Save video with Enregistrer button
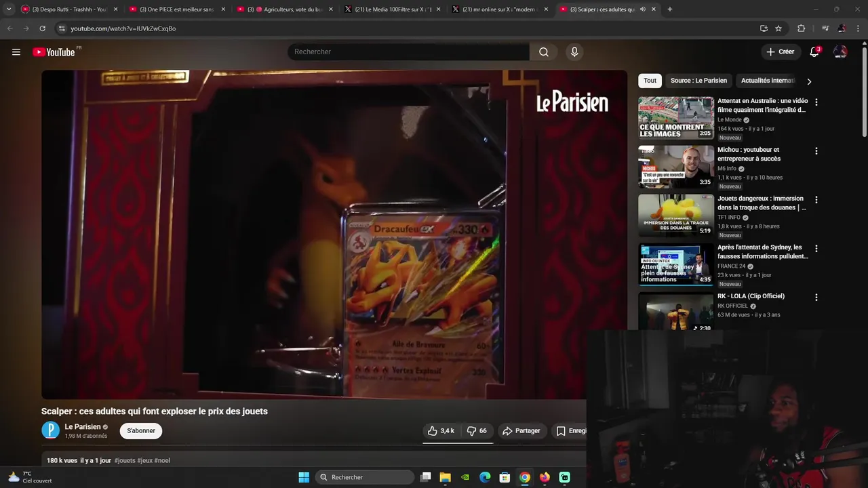Image resolution: width=868 pixels, height=488 pixels. pyautogui.click(x=571, y=430)
